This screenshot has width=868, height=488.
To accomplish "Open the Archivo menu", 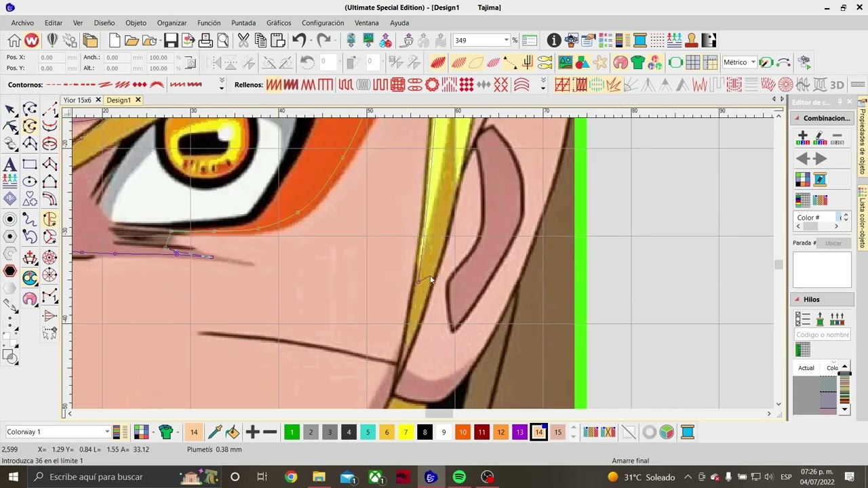I will (22, 23).
